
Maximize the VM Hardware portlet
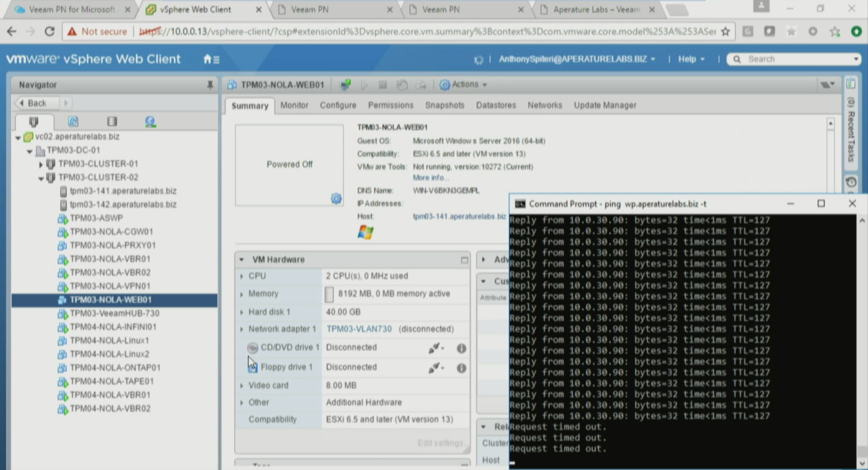[x=464, y=260]
